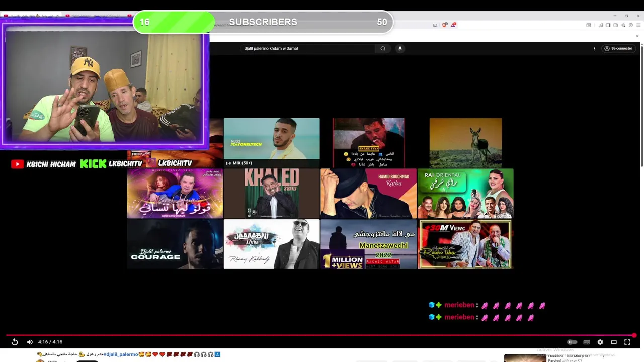
Task: Open the Brave Rewards triangle icon
Action: 453,25
